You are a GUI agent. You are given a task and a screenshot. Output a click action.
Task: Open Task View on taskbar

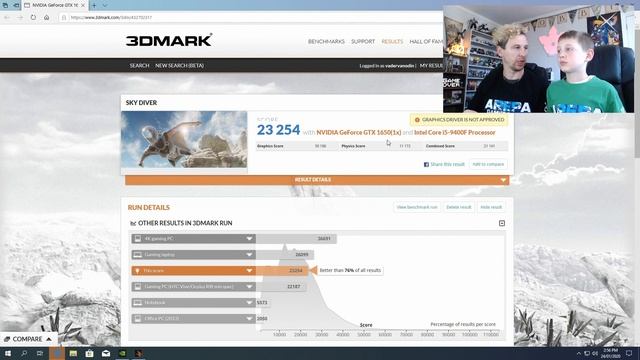tap(40, 353)
